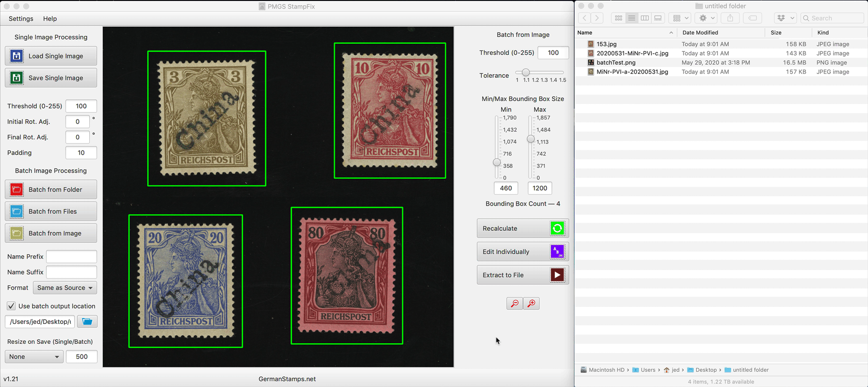Image resolution: width=868 pixels, height=387 pixels.
Task: Click the Finder share button
Action: point(730,18)
